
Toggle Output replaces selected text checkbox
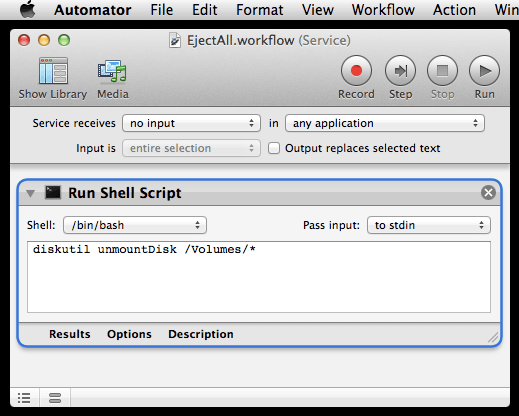[274, 148]
